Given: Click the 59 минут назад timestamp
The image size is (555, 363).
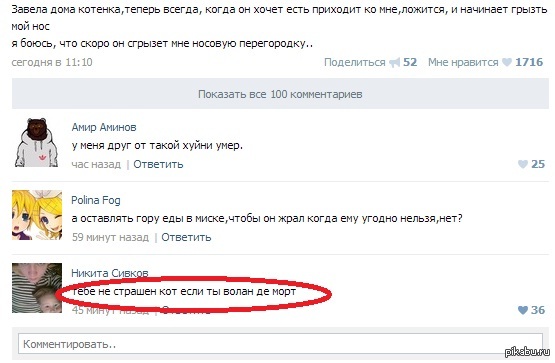Looking at the screenshot, I should pyautogui.click(x=110, y=237).
